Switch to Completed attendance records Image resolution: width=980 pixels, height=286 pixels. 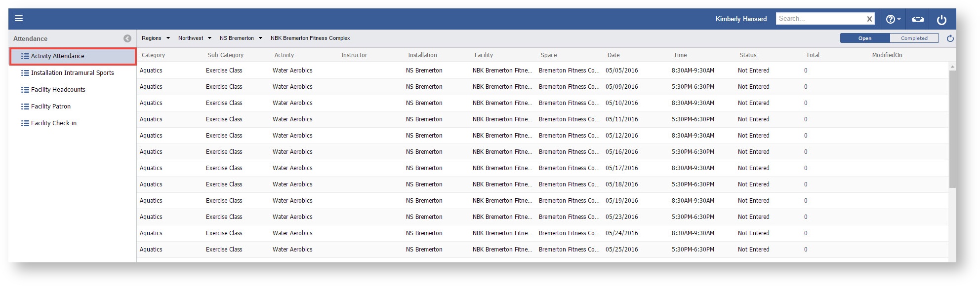914,38
